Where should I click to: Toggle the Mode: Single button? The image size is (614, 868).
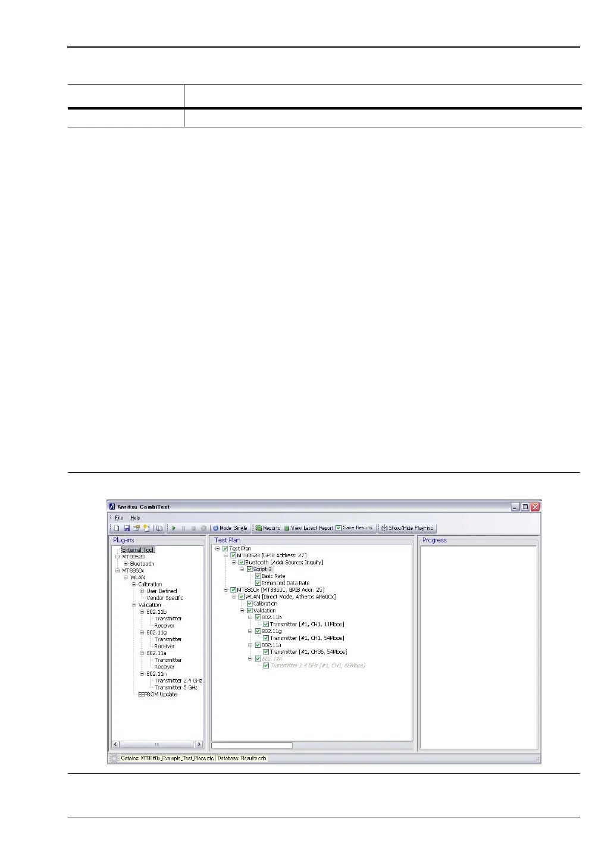pos(230,528)
